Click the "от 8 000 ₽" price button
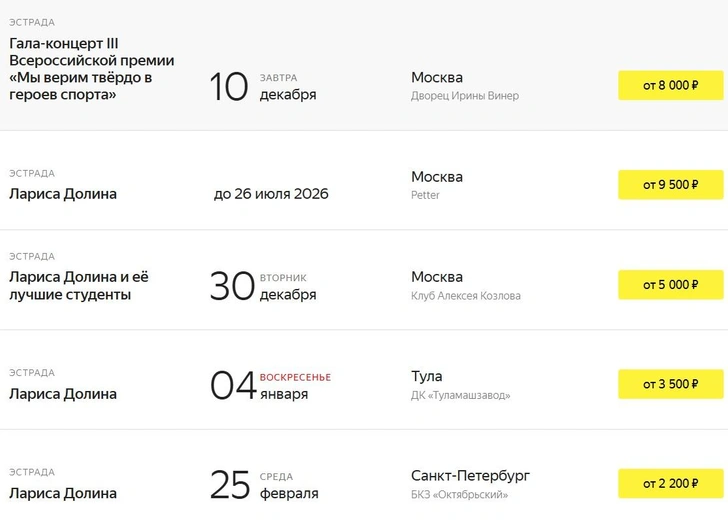The width and height of the screenshot is (728, 527). (x=671, y=85)
